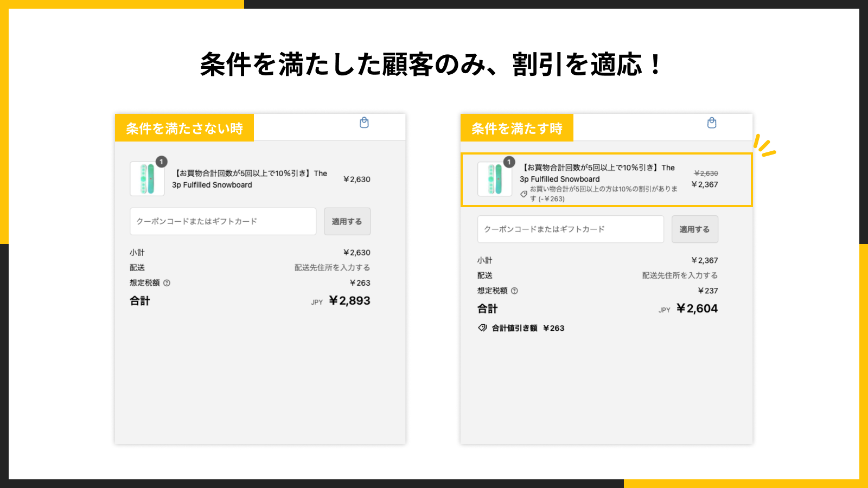The width and height of the screenshot is (868, 488).
Task: Click the discount tag icon next to the snowboard description
Action: [x=524, y=195]
